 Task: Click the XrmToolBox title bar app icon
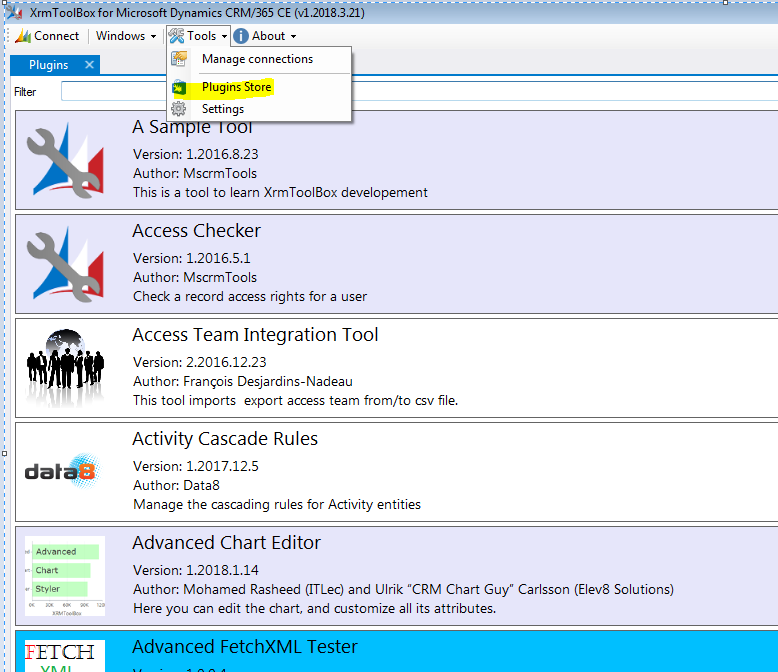[14, 12]
